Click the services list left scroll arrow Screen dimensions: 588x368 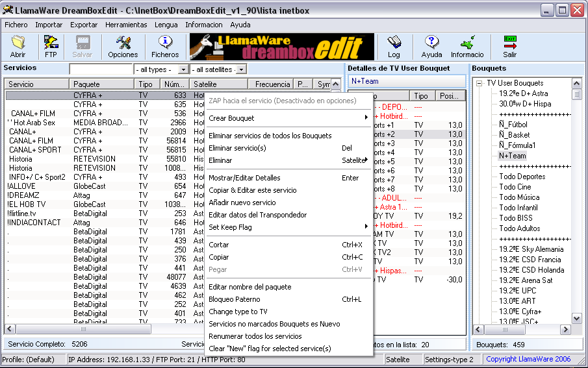point(10,329)
